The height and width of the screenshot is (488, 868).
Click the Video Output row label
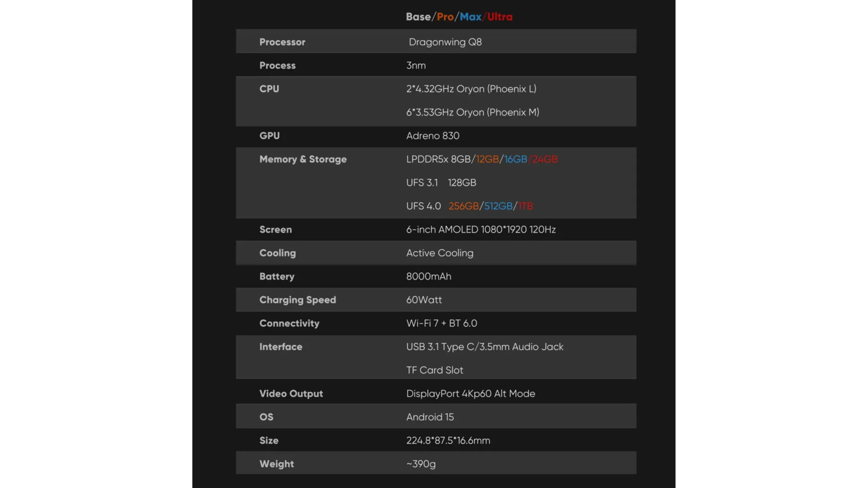[x=291, y=393]
